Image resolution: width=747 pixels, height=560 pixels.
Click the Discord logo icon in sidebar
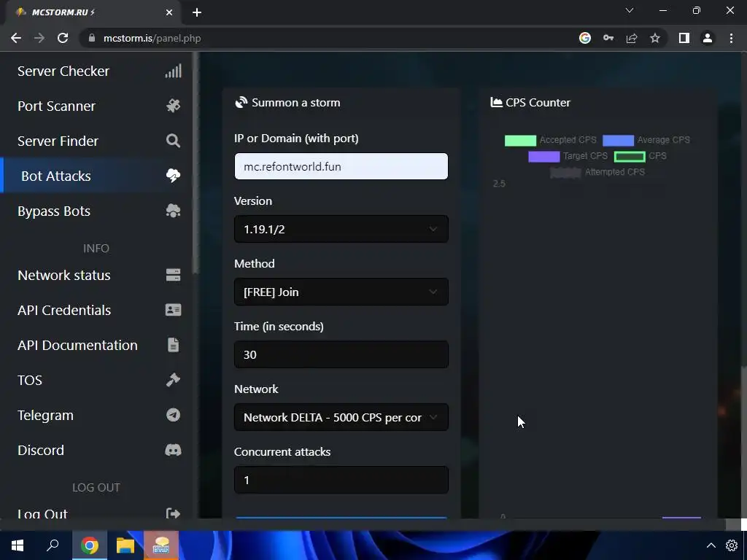click(173, 450)
